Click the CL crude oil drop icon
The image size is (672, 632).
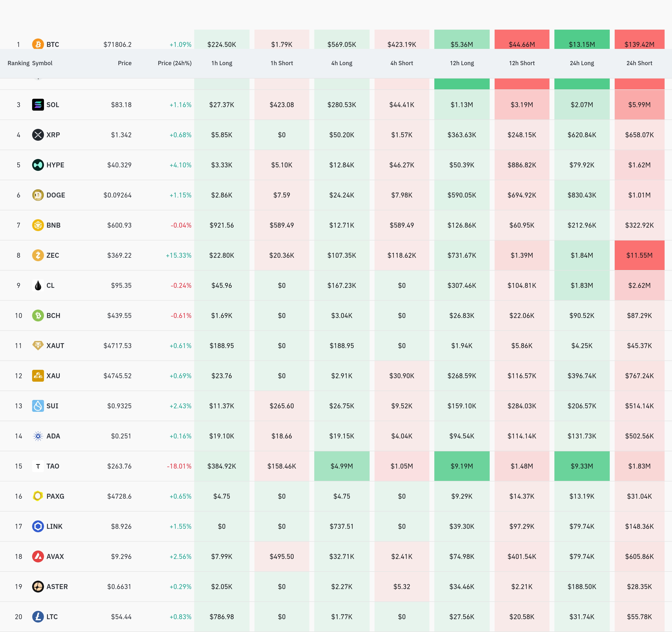tap(38, 285)
